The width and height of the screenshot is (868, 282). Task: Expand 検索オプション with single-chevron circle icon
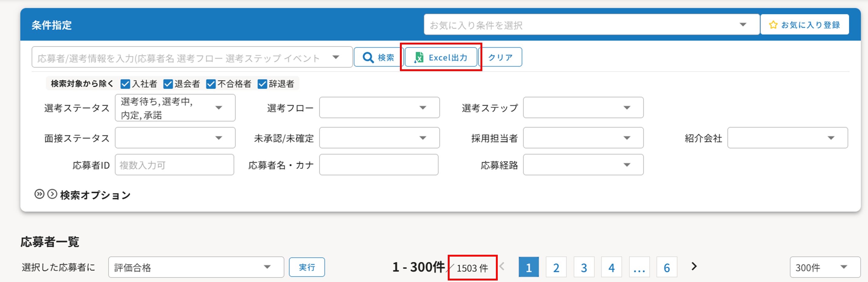point(52,194)
